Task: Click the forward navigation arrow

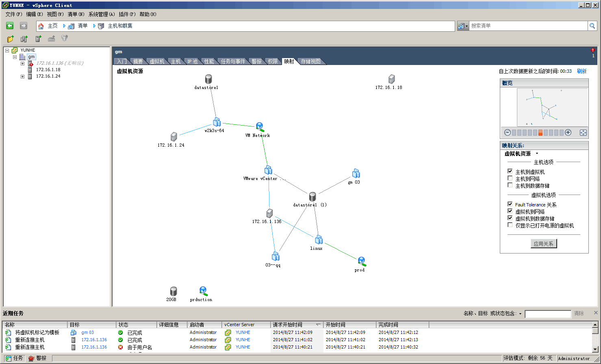Action: (24, 26)
